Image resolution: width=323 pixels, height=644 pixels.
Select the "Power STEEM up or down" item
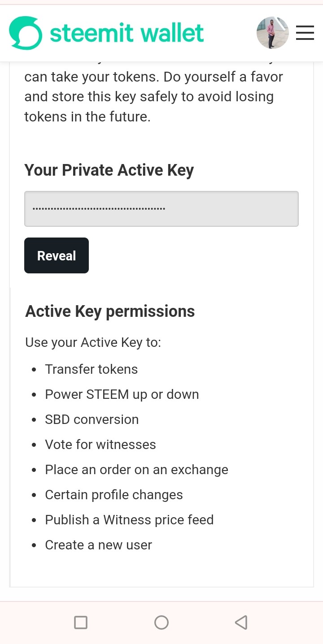click(122, 394)
